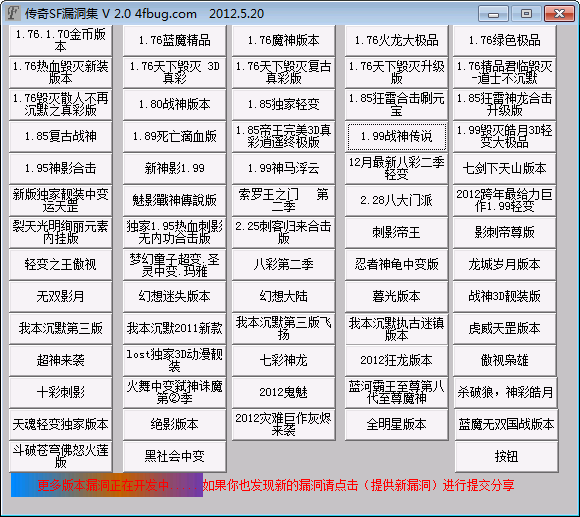Screen dimensions: 580x517
Task: Choose the 幻想大陆 button
Action: (x=284, y=297)
